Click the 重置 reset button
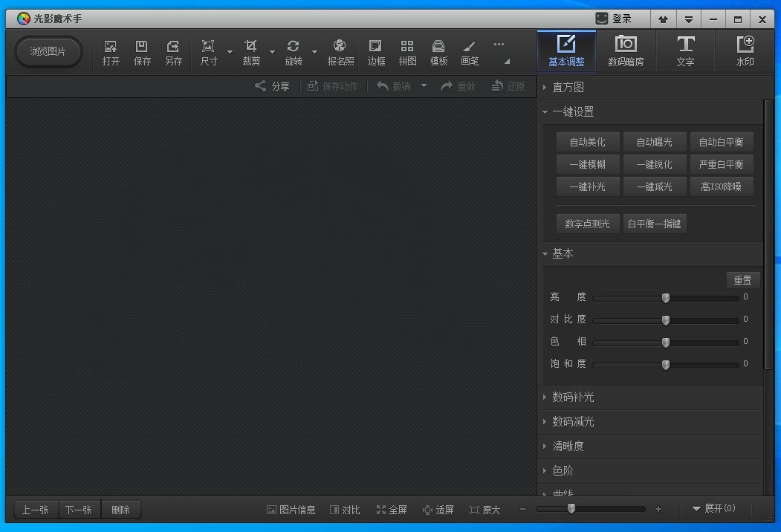The width and height of the screenshot is (781, 532). (742, 279)
